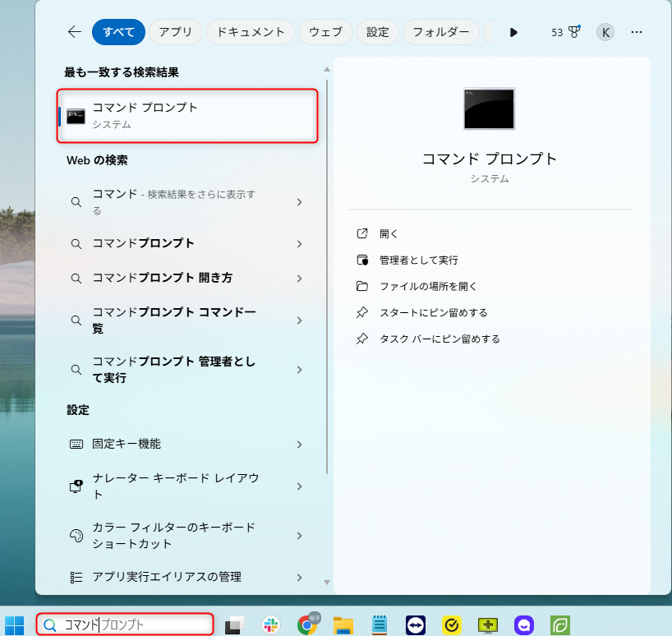Select コマンドプロンプト 開き方 suggestion text
Screen dimensions: 672x636
[163, 278]
